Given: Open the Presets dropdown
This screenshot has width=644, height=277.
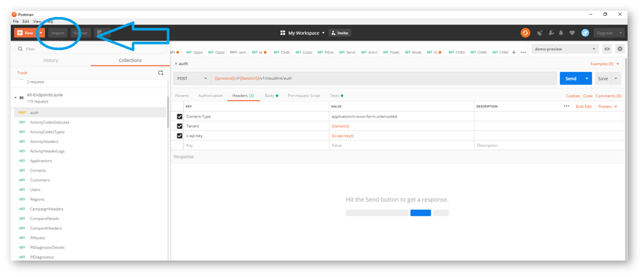Looking at the screenshot, I should tap(608, 106).
